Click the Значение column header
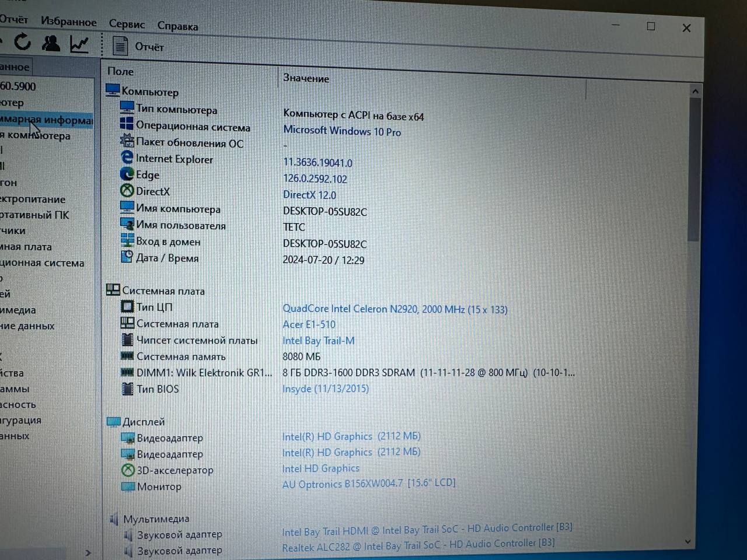747x560 pixels. point(306,78)
